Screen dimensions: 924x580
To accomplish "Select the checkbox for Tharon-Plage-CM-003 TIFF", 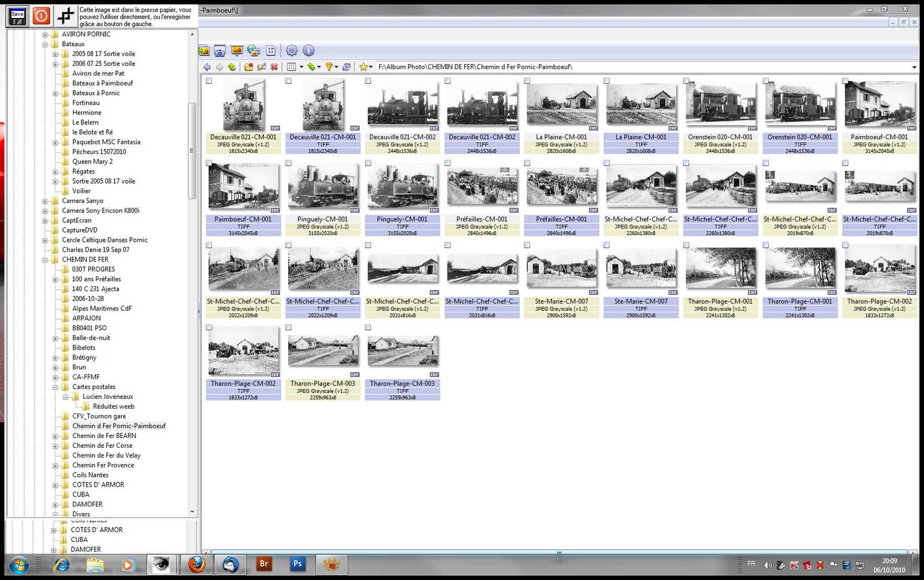I will (x=368, y=328).
